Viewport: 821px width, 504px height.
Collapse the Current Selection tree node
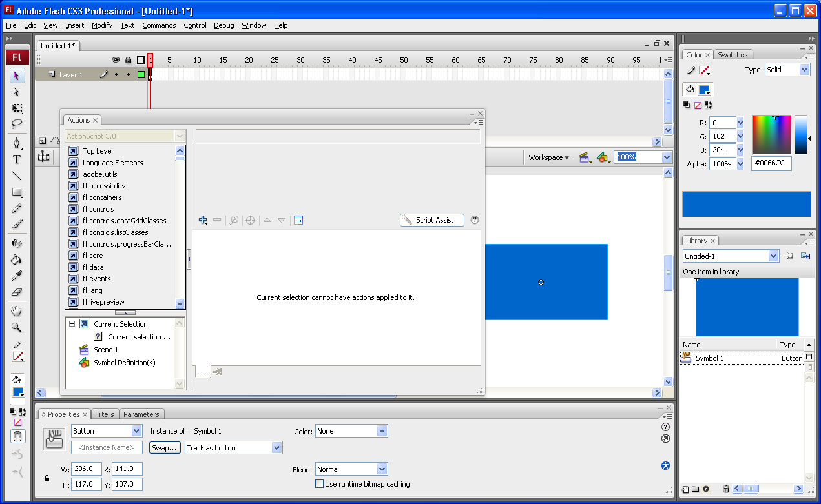[72, 324]
